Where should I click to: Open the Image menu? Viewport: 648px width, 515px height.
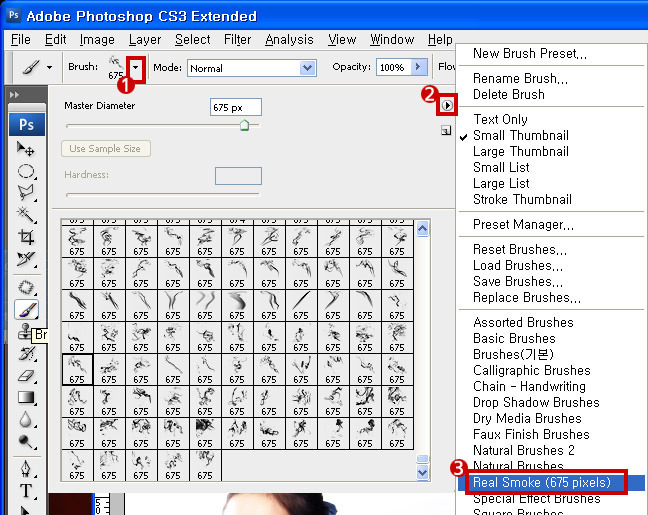97,40
